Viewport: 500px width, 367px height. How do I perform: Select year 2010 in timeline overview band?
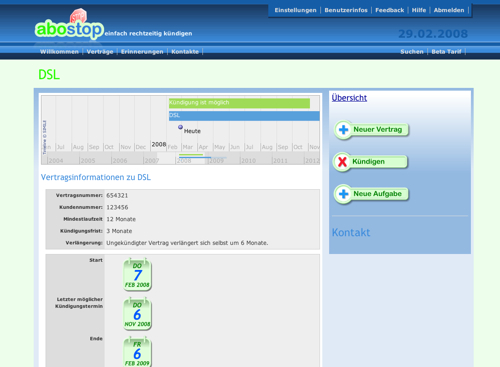pyautogui.click(x=248, y=161)
